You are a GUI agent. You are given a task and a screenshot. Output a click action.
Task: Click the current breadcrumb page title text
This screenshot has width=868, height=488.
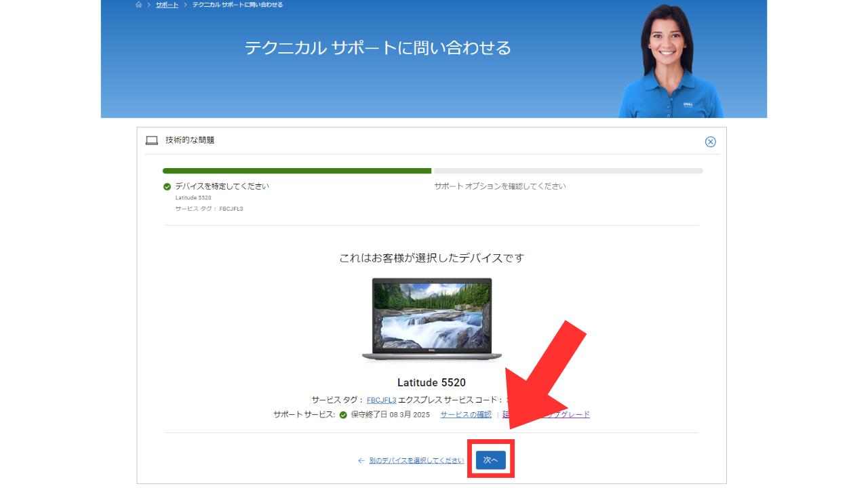(x=237, y=5)
